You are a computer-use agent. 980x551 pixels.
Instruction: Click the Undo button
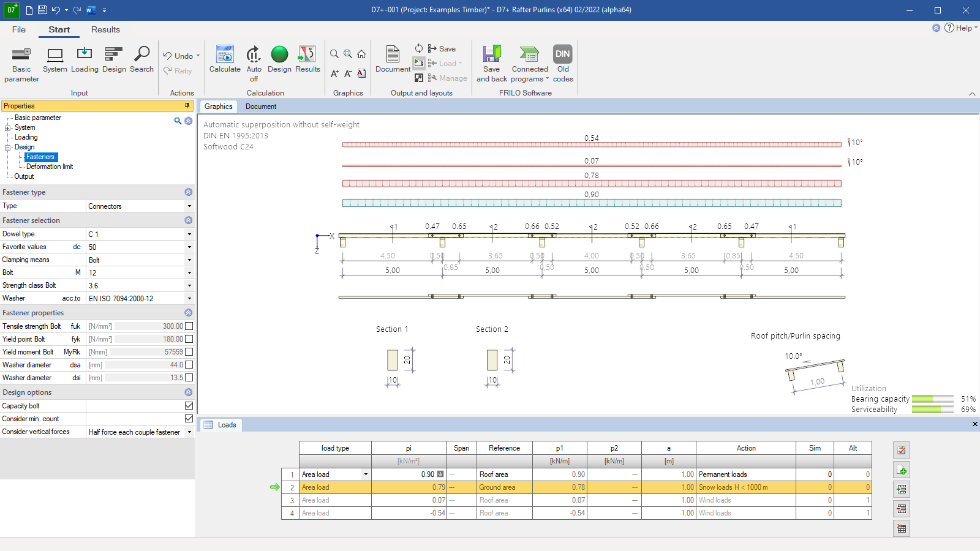click(178, 56)
